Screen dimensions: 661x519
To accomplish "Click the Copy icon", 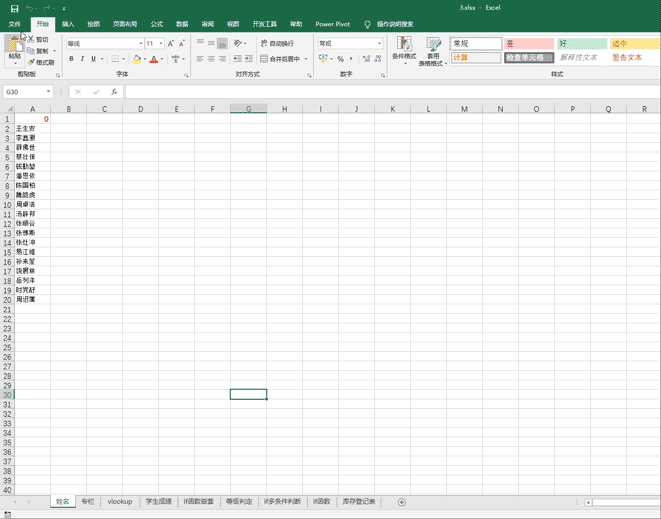I will pyautogui.click(x=30, y=51).
